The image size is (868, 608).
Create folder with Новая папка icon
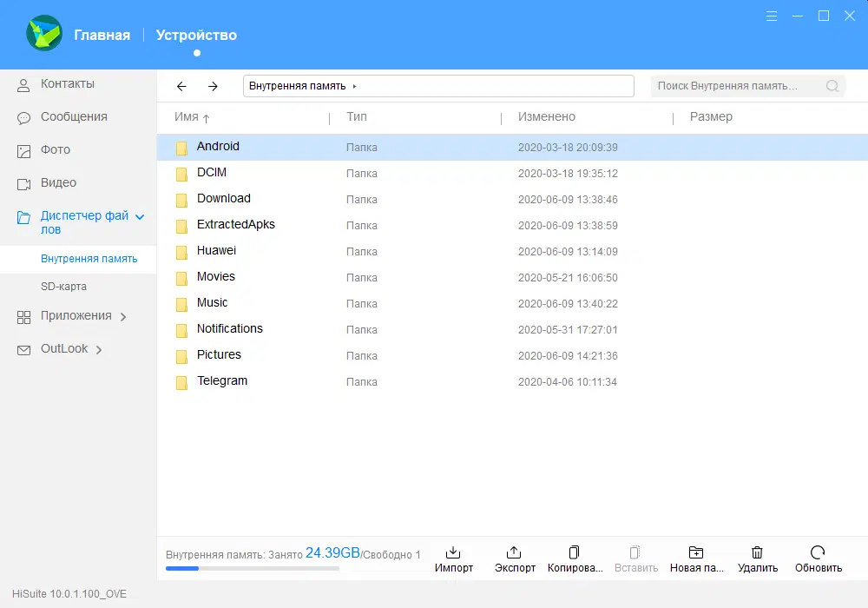tap(696, 552)
